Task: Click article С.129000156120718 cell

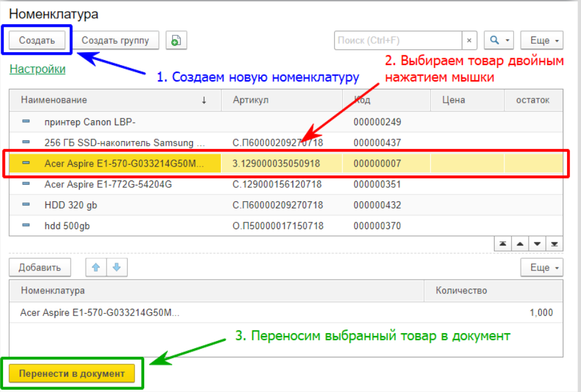Action: click(x=282, y=184)
